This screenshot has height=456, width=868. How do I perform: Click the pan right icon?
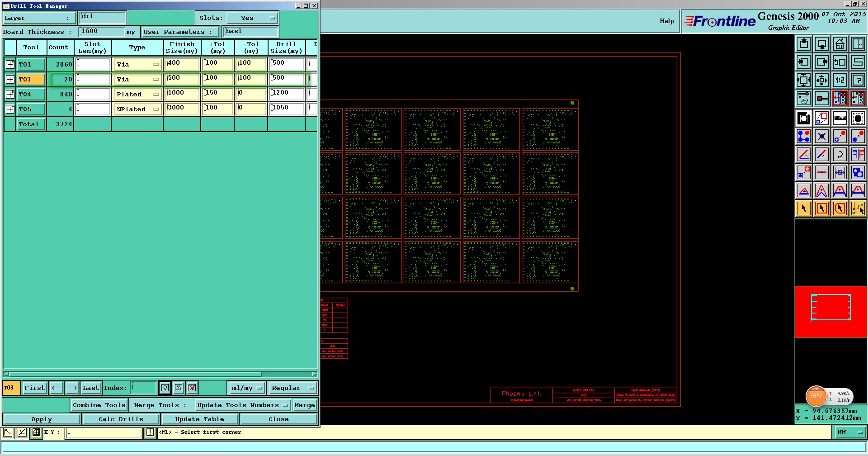point(822,62)
